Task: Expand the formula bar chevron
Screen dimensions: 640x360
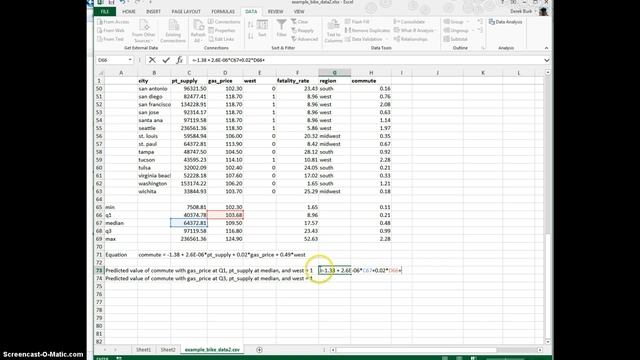Action: [546, 60]
